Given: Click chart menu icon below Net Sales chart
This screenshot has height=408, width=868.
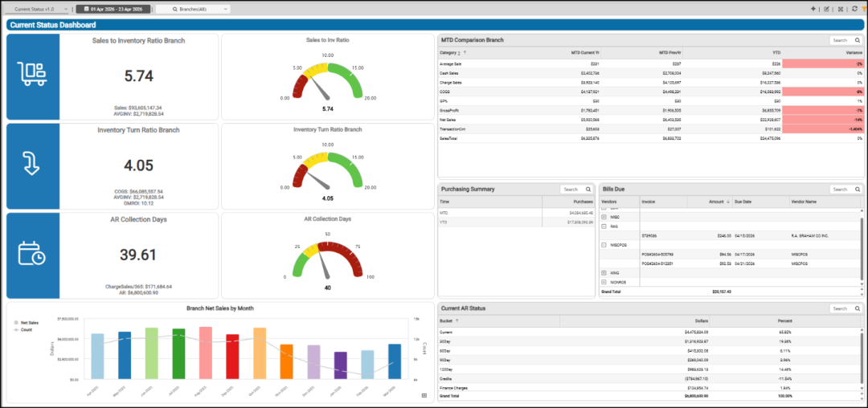Looking at the screenshot, I should point(424,395).
